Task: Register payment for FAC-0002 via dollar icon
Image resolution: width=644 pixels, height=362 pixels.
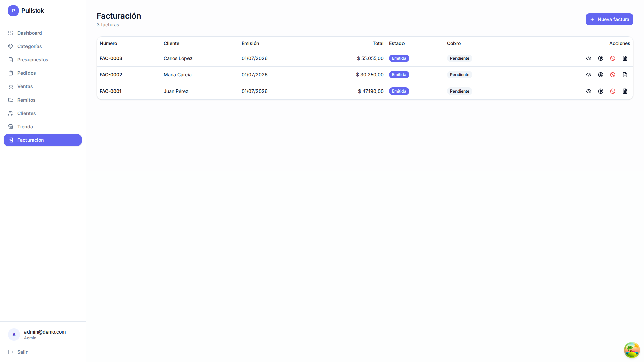Action: click(601, 75)
